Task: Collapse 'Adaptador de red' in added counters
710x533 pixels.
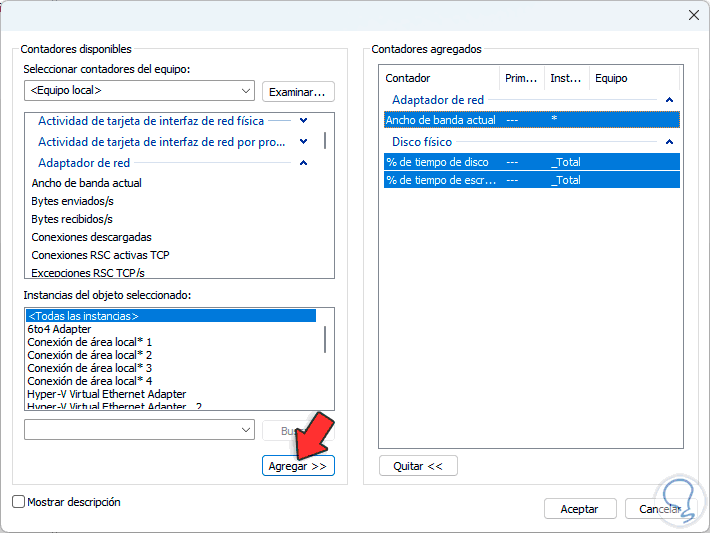Action: click(669, 100)
